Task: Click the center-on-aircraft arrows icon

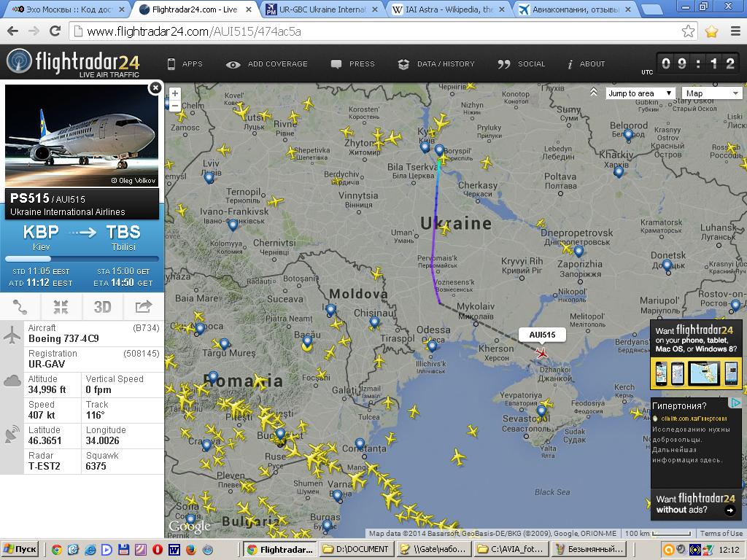Action: coord(61,306)
